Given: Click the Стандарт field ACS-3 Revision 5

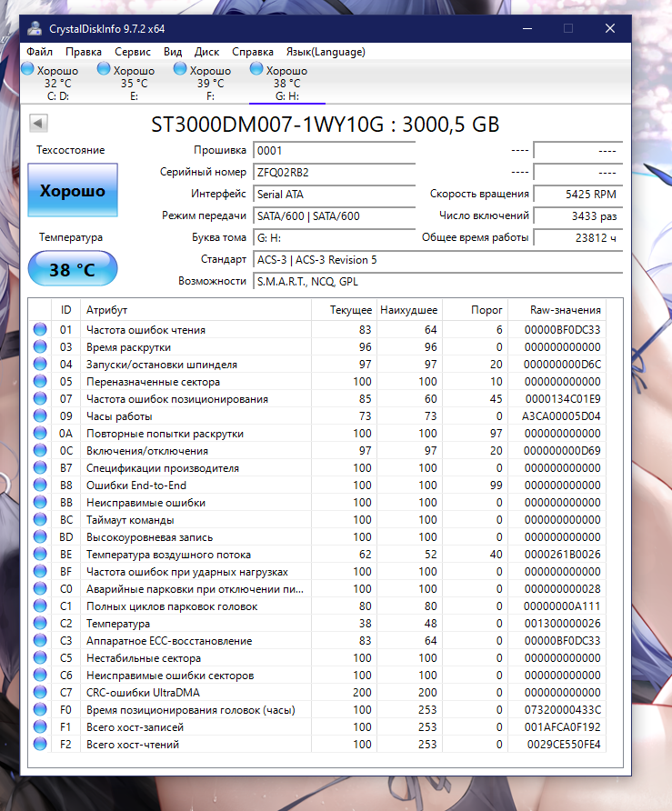Looking at the screenshot, I should [437, 260].
